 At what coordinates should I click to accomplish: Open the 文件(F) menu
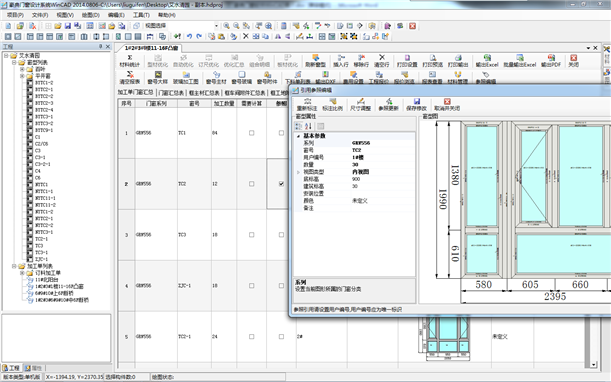click(x=40, y=15)
